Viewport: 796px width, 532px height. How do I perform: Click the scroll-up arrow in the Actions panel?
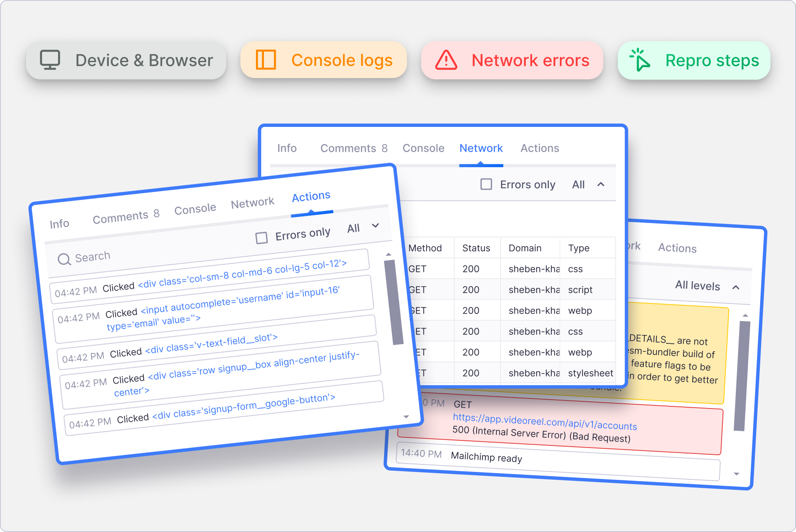(388, 254)
